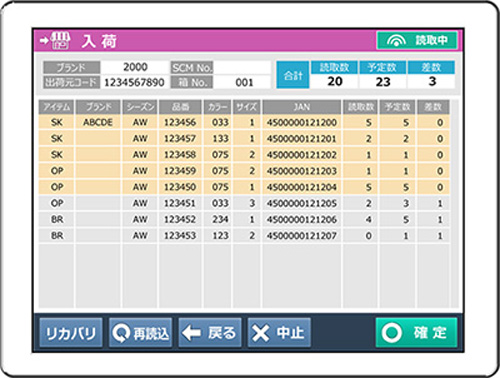Image resolution: width=500 pixels, height=378 pixels.
Task: Select row with JAN 4500000121200
Action: [x=244, y=122]
